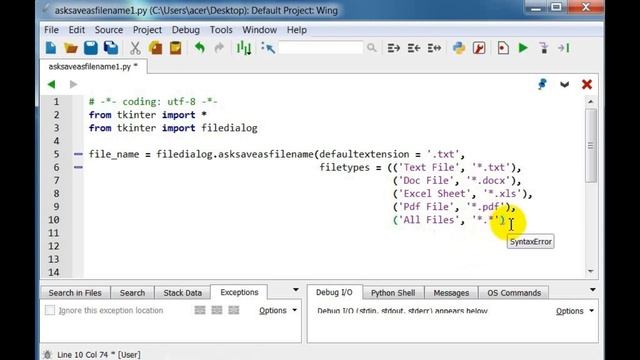The width and height of the screenshot is (640, 360).
Task: Open the Python shell toolbar icon
Action: pyautogui.click(x=459, y=48)
